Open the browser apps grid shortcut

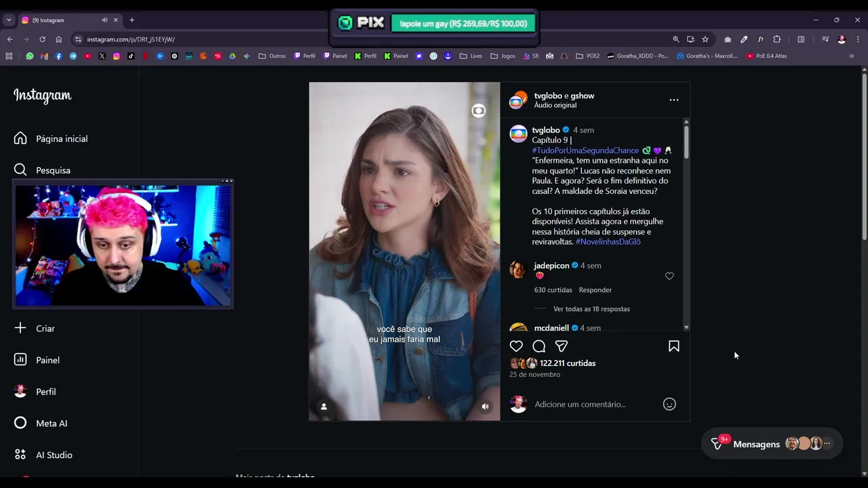point(9,56)
